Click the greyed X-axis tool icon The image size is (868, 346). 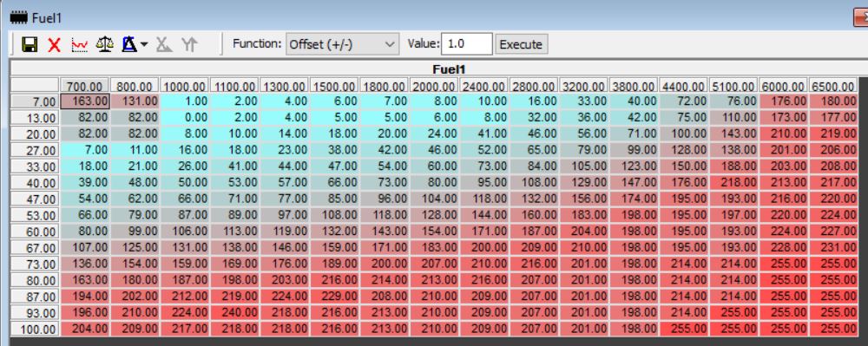[164, 45]
